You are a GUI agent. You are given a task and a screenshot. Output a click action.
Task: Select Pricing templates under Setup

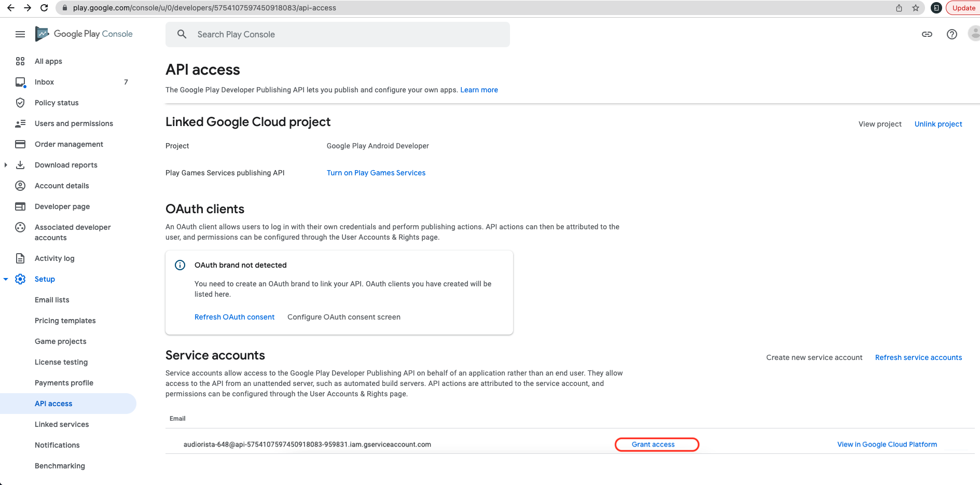point(65,321)
